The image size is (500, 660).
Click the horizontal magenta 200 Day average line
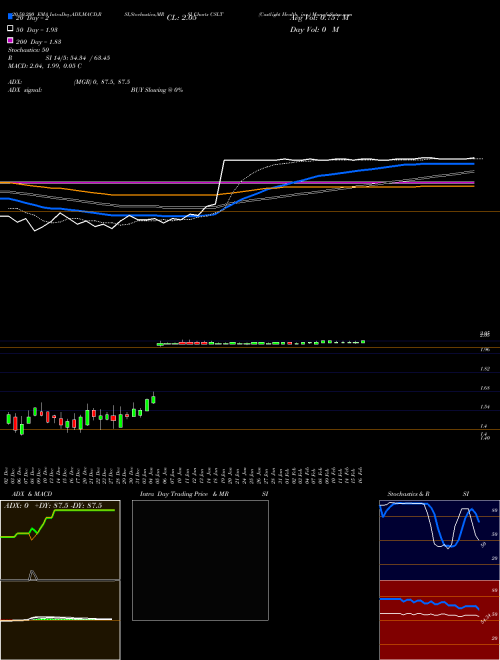click(237, 183)
